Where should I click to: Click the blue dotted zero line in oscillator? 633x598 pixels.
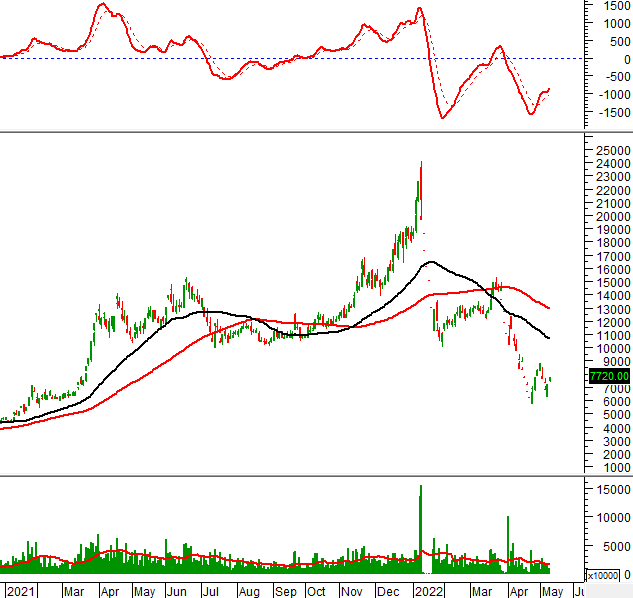(x=300, y=58)
